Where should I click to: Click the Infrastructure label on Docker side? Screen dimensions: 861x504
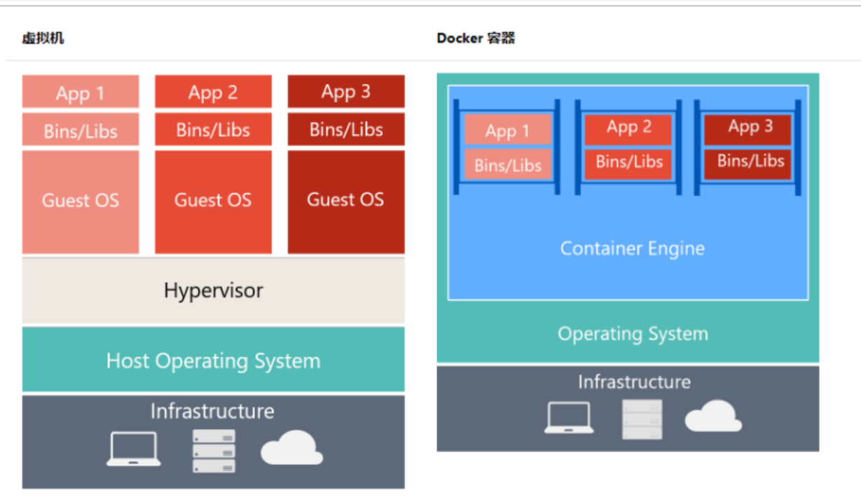click(633, 382)
